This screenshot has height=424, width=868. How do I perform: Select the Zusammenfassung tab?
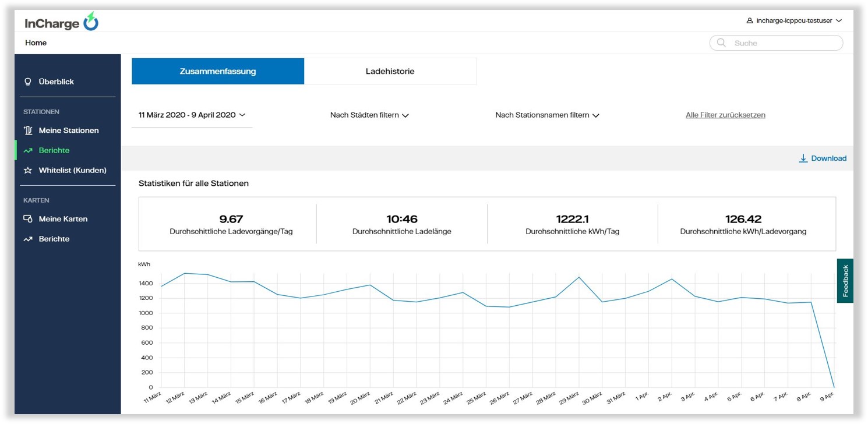[x=218, y=72]
